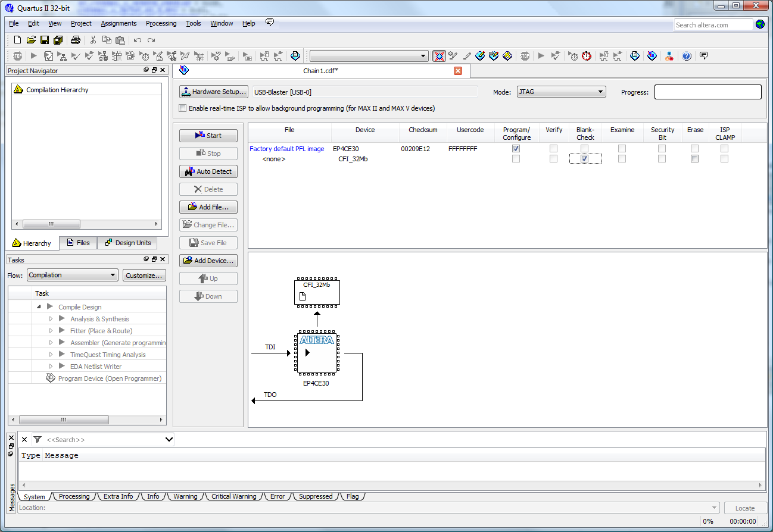This screenshot has height=532, width=773.
Task: Click the Search altera.com input field
Action: tap(713, 24)
